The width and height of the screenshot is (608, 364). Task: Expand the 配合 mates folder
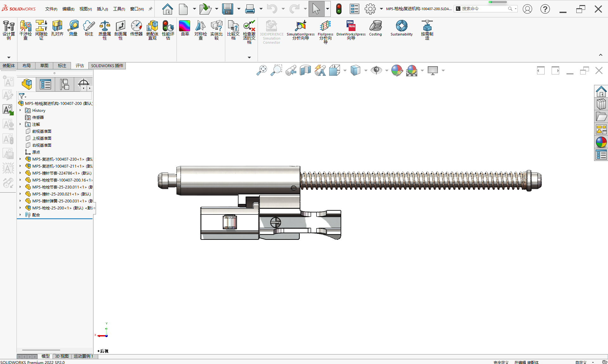coord(20,215)
